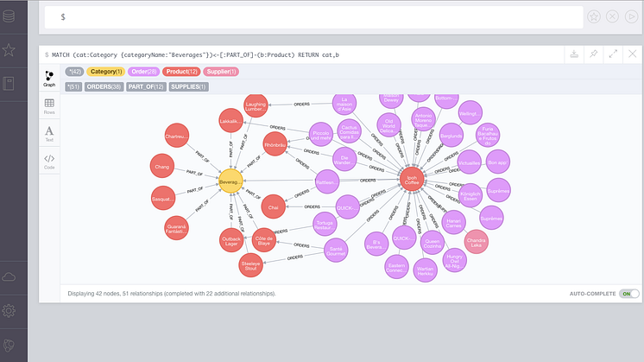Select the Hanari Carnes order node

tap(453, 222)
